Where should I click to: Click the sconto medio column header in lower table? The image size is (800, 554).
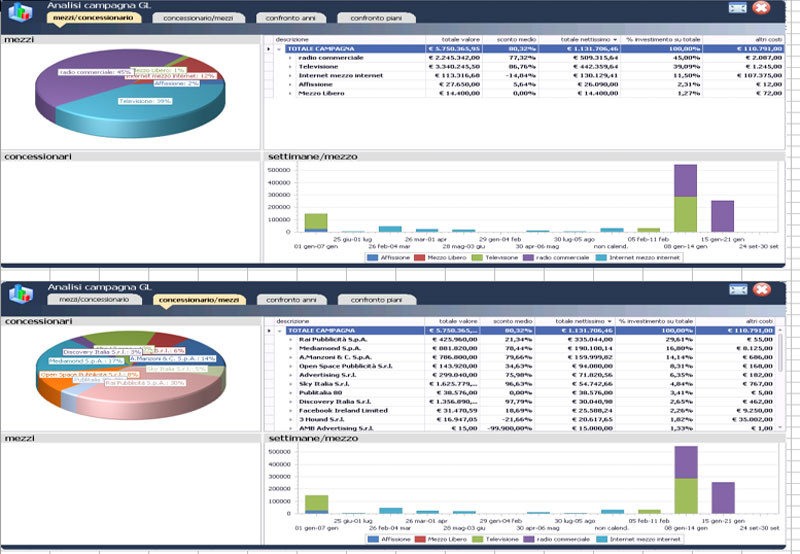coord(521,321)
